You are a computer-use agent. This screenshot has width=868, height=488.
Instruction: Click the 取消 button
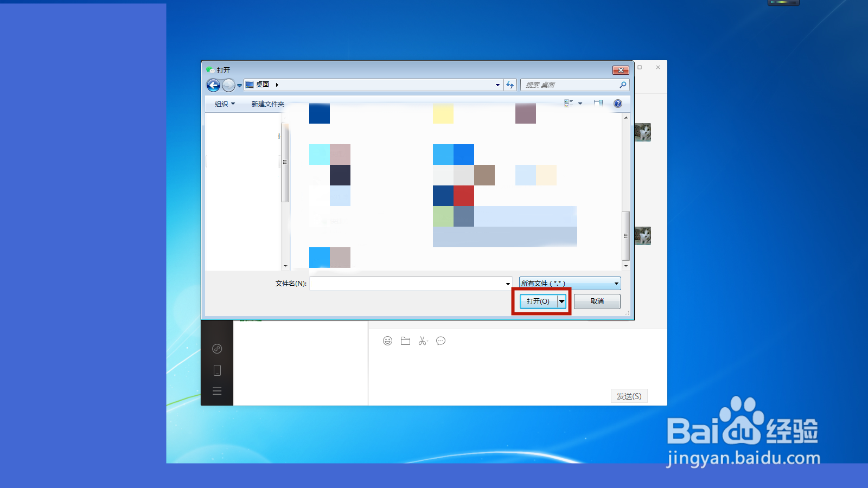pos(597,301)
